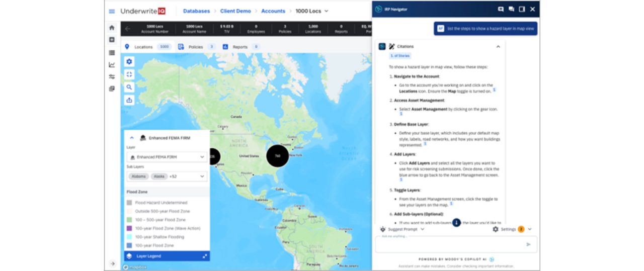Click the Settings notification badge showing 2

521,229
